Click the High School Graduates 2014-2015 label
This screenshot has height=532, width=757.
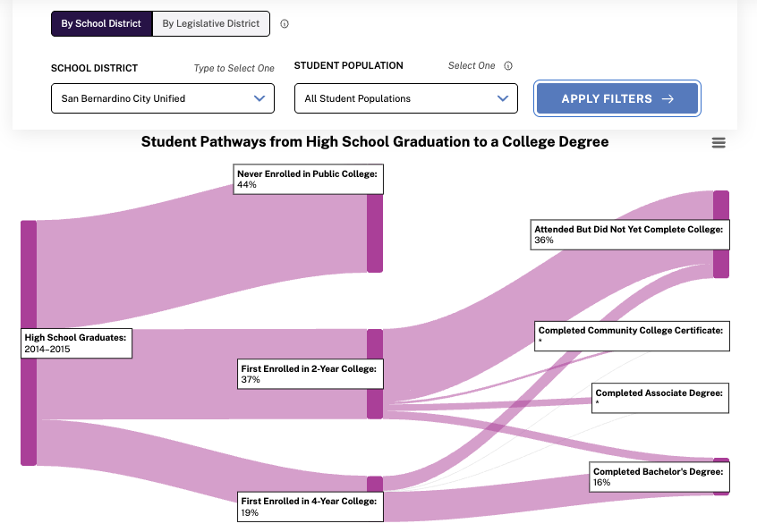(x=76, y=343)
